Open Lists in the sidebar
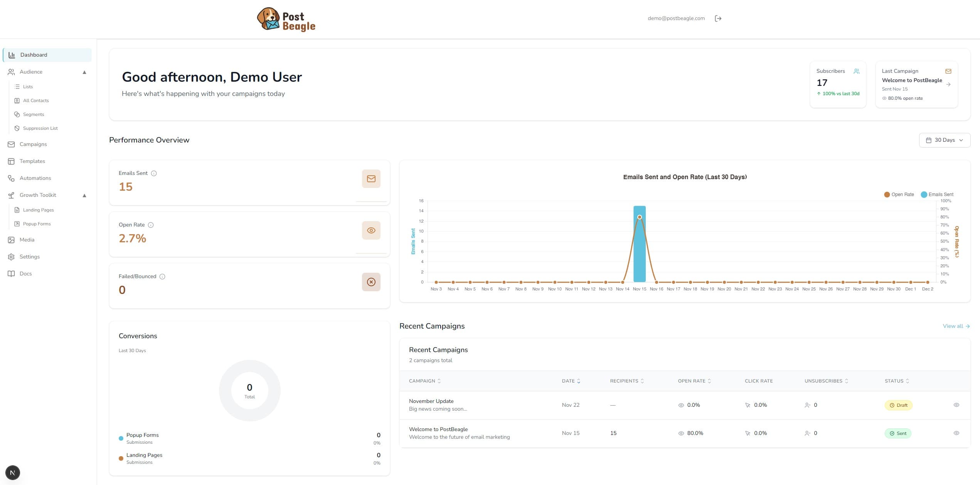Viewport: 980px width, 485px height. [x=28, y=87]
